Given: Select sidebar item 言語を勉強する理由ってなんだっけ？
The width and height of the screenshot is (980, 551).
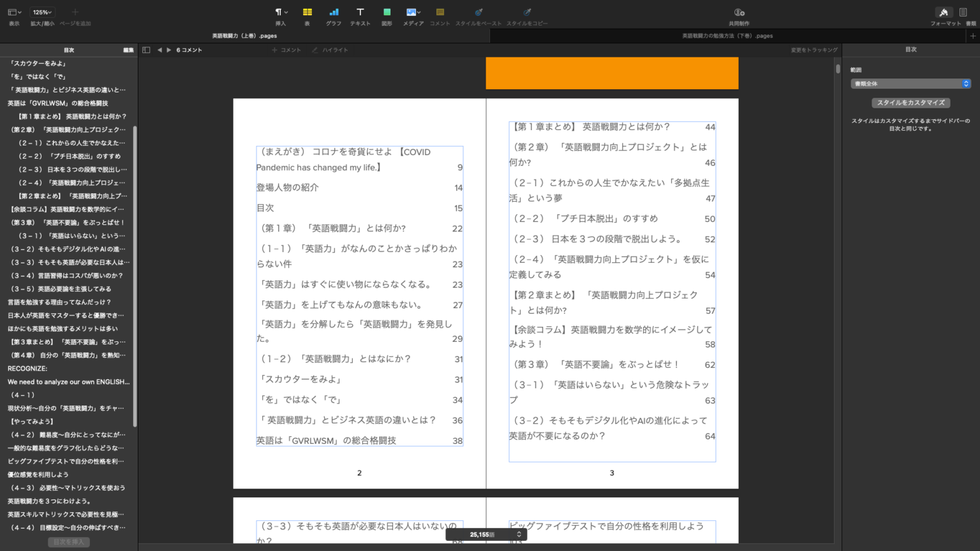Looking at the screenshot, I should [x=59, y=302].
